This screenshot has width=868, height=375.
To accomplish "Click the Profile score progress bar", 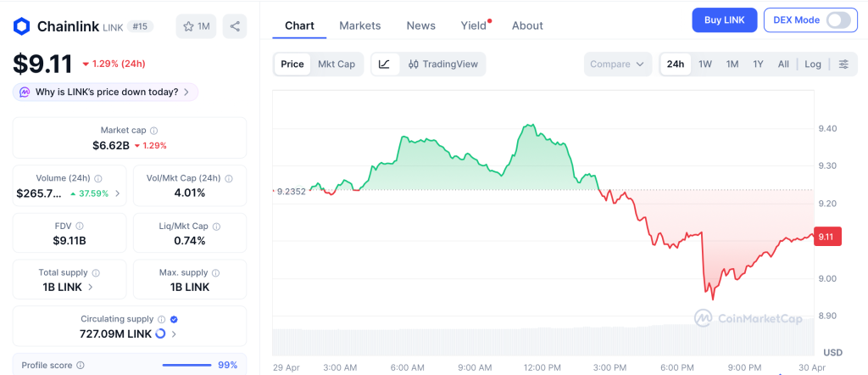I will tap(186, 365).
